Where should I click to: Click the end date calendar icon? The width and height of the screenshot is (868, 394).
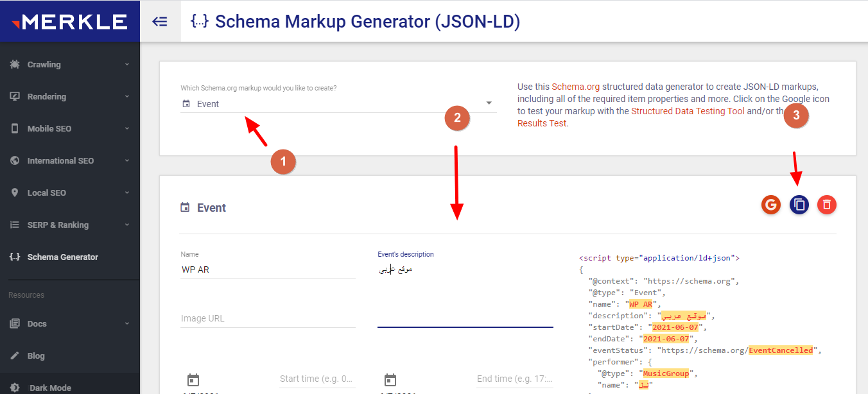pos(390,379)
